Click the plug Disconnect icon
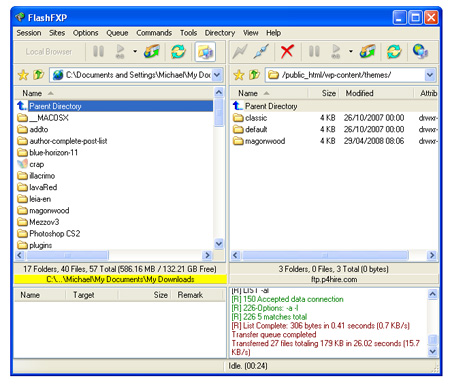The height and width of the screenshot is (385, 450). 261,52
